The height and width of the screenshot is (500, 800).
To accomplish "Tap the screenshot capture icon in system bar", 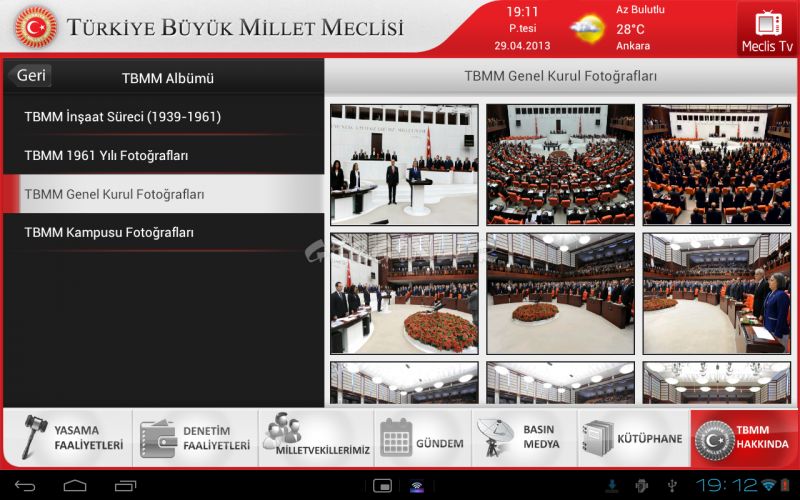I will [x=382, y=485].
